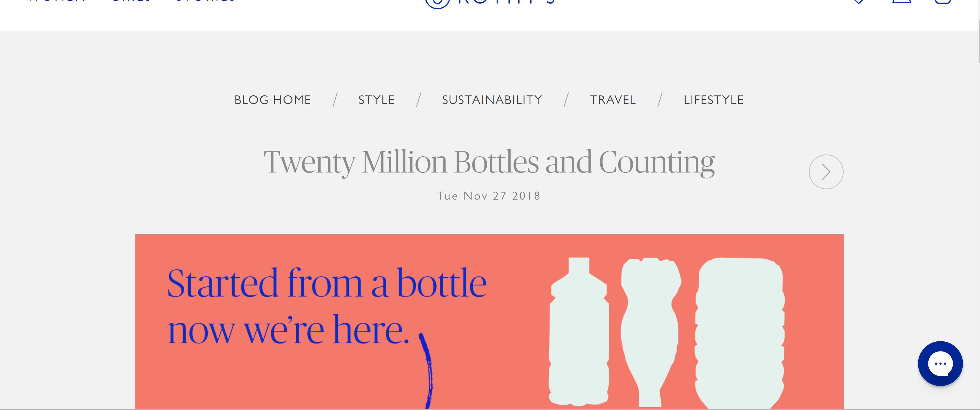Go to Blog Home
980x410 pixels.
(x=272, y=100)
